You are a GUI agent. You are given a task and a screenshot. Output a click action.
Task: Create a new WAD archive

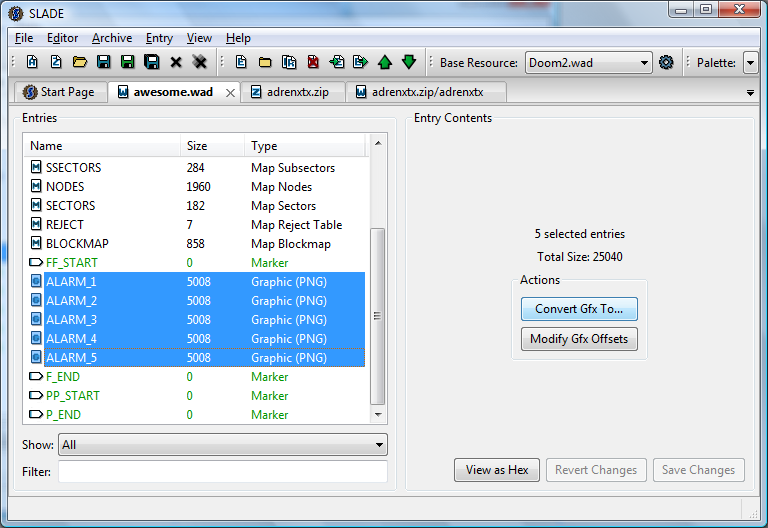tap(32, 62)
